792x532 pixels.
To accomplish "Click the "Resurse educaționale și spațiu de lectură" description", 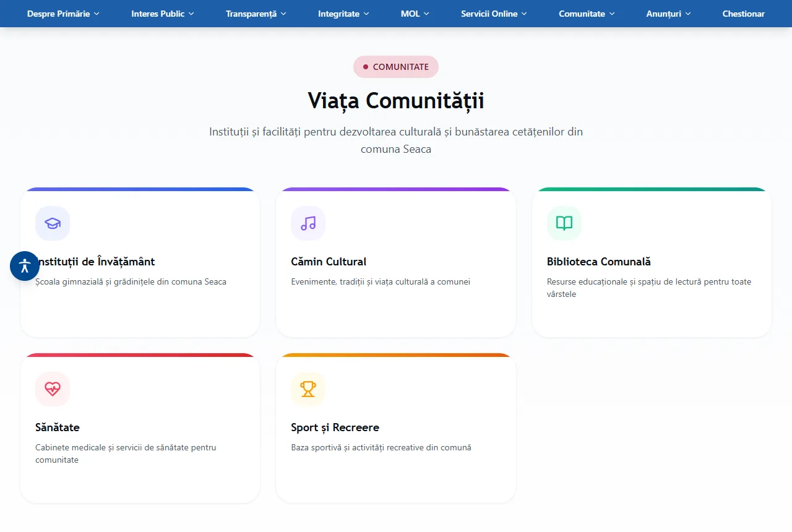I will pyautogui.click(x=649, y=288).
